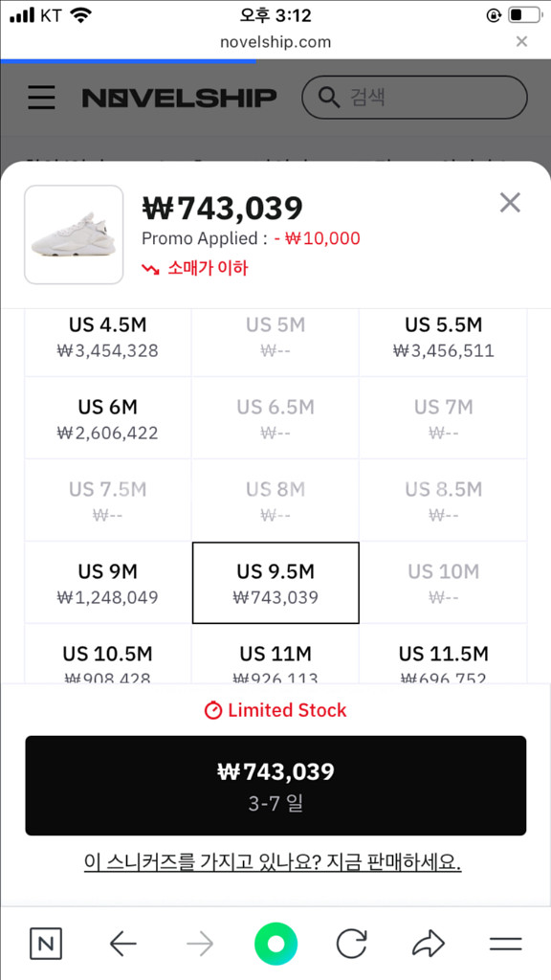Viewport: 551px width, 980px height.
Task: Close the size selection popup
Action: point(510,202)
